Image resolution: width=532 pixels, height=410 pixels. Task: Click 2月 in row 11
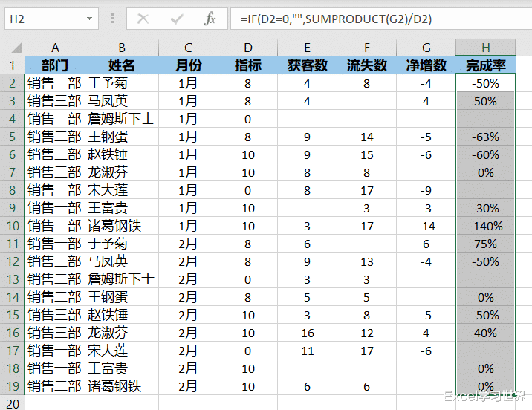pyautogui.click(x=188, y=244)
